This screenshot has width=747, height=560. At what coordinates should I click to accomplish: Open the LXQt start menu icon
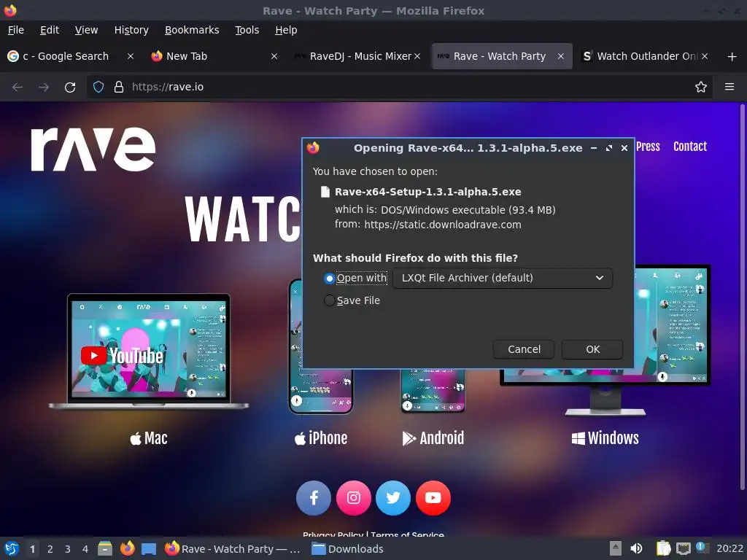click(x=12, y=548)
